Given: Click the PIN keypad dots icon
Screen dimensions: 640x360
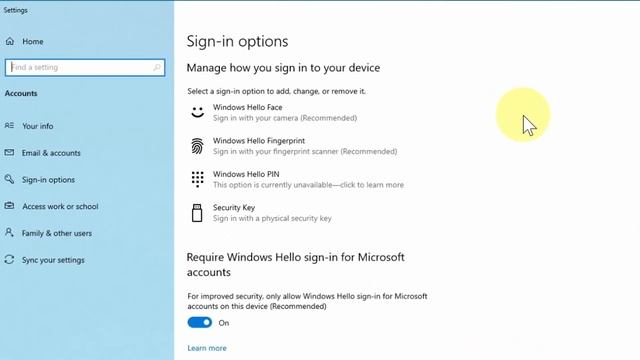Looking at the screenshot, I should 198,179.
